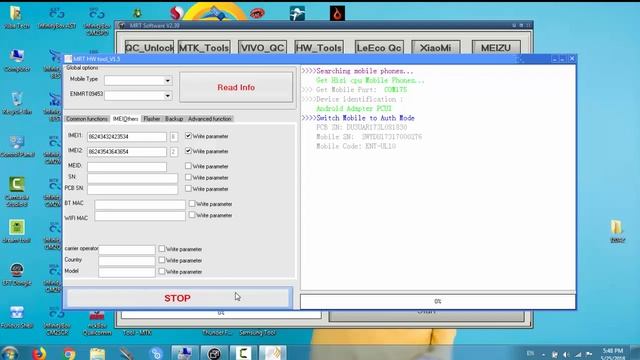This screenshot has height=360, width=640.
Task: Click inside the IMEI1 input field
Action: pyautogui.click(x=127, y=137)
